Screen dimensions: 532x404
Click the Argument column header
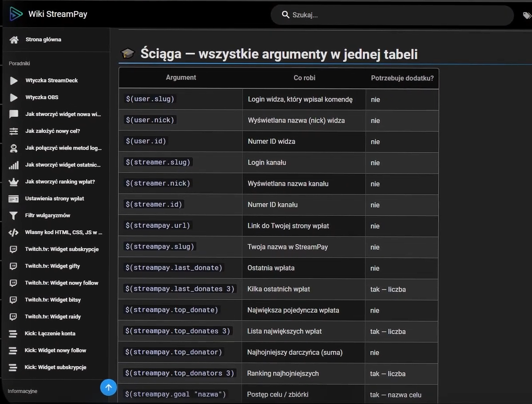click(181, 77)
